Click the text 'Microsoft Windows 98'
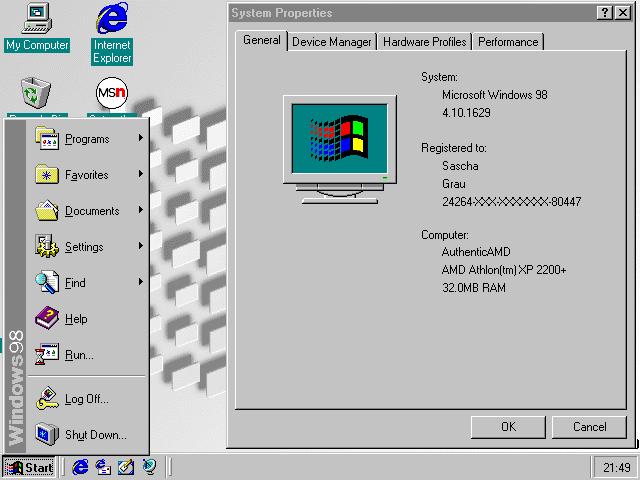Viewport: 640px width, 480px height. pyautogui.click(x=495, y=95)
